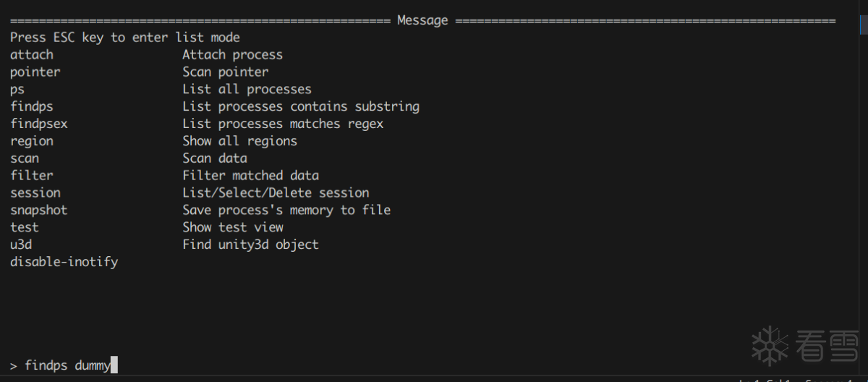Screen dimensions: 868x382
Task: Choose the ps command line
Action: tap(17, 89)
